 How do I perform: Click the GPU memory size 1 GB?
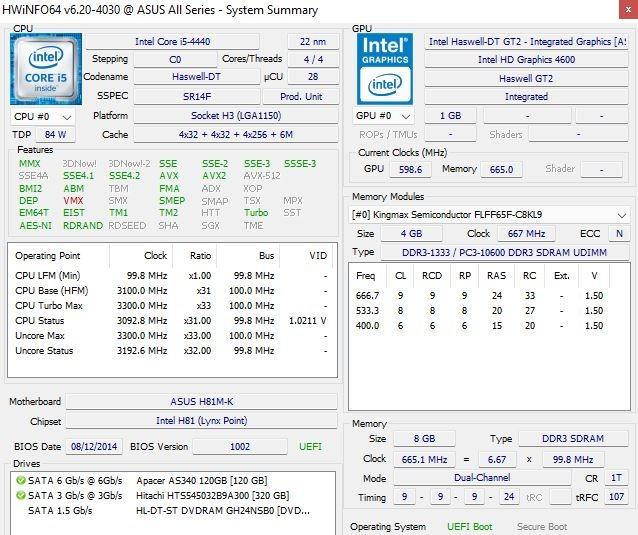450,116
